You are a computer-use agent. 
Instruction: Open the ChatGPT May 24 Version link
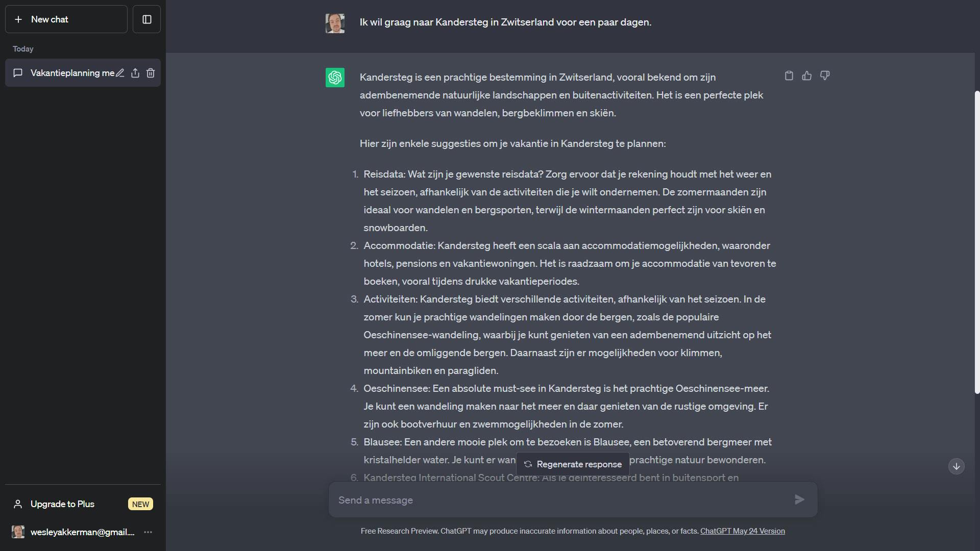tap(742, 531)
